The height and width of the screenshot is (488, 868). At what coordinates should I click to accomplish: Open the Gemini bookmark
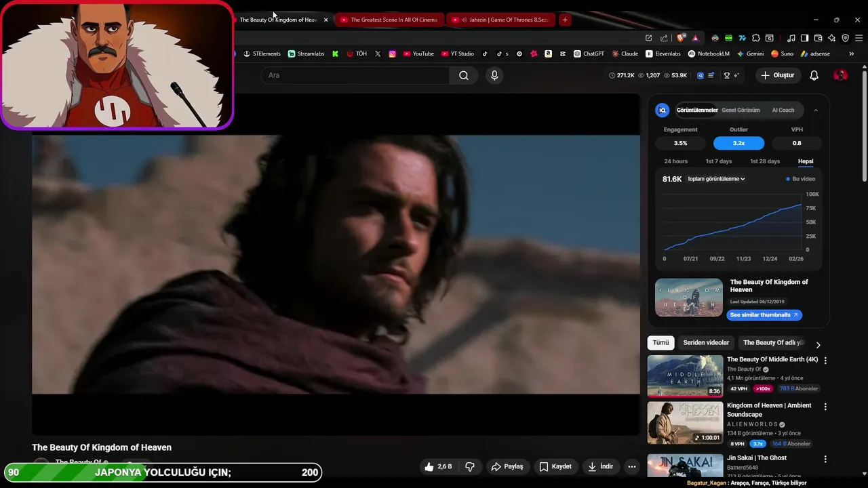(750, 54)
